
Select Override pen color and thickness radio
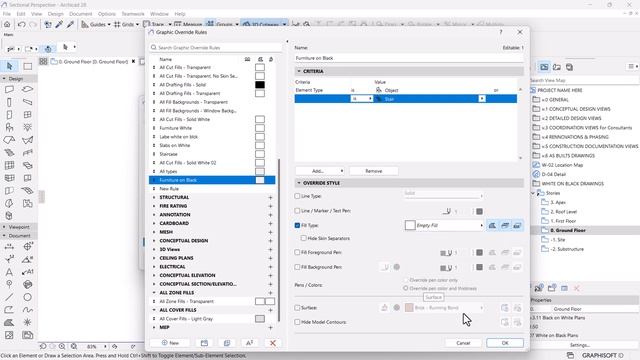(406, 288)
